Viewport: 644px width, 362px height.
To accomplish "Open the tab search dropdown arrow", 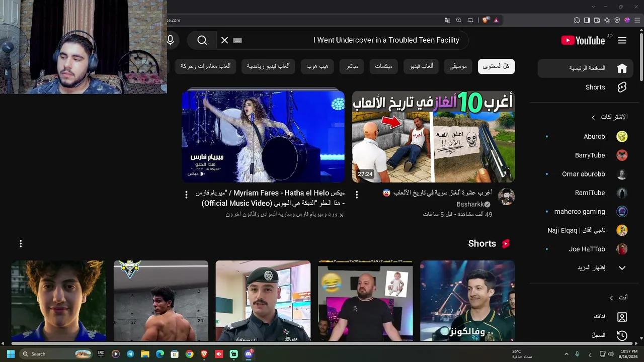I will (593, 7).
